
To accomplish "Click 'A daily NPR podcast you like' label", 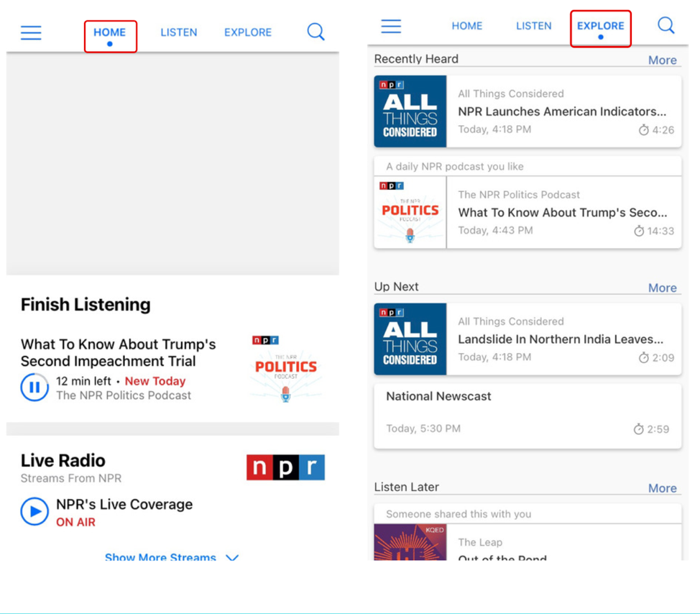I will pos(455,167).
